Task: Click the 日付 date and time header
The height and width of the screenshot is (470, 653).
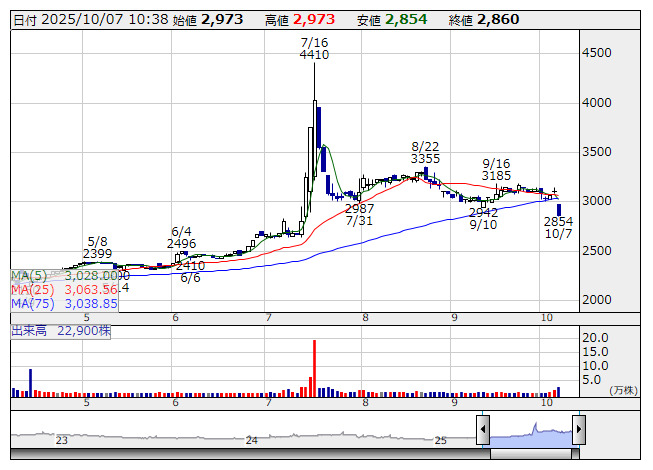Action: (90, 19)
